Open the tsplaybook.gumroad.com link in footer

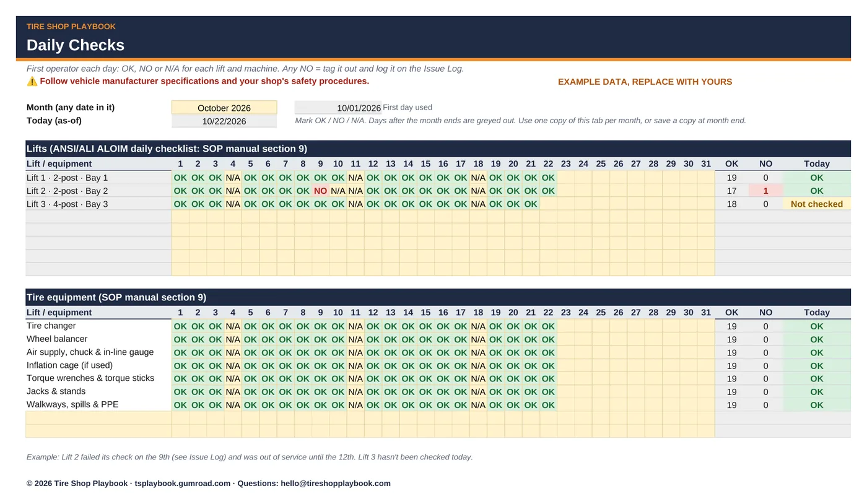183,484
